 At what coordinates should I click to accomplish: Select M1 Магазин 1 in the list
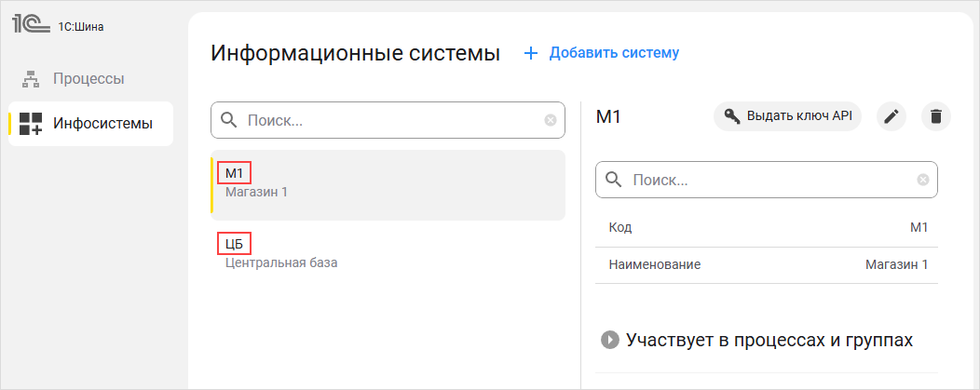pyautogui.click(x=388, y=184)
